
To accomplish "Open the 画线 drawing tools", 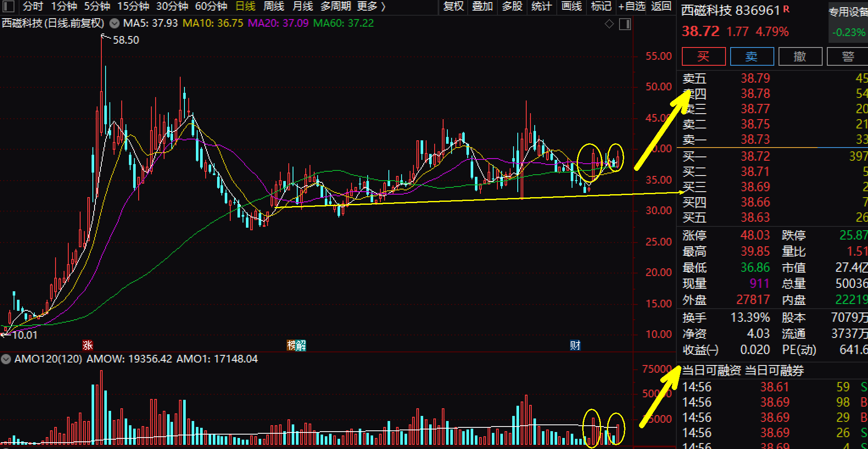I will click(x=572, y=6).
